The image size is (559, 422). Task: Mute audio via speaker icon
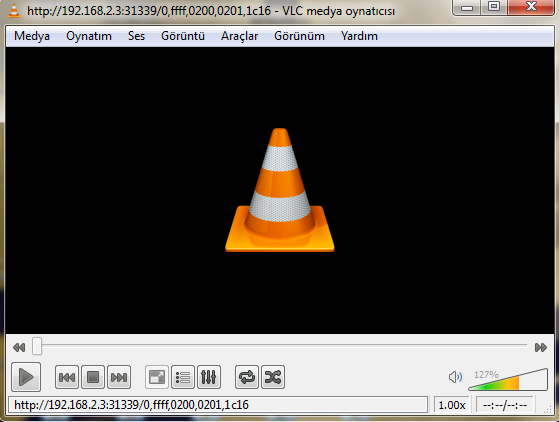click(455, 377)
